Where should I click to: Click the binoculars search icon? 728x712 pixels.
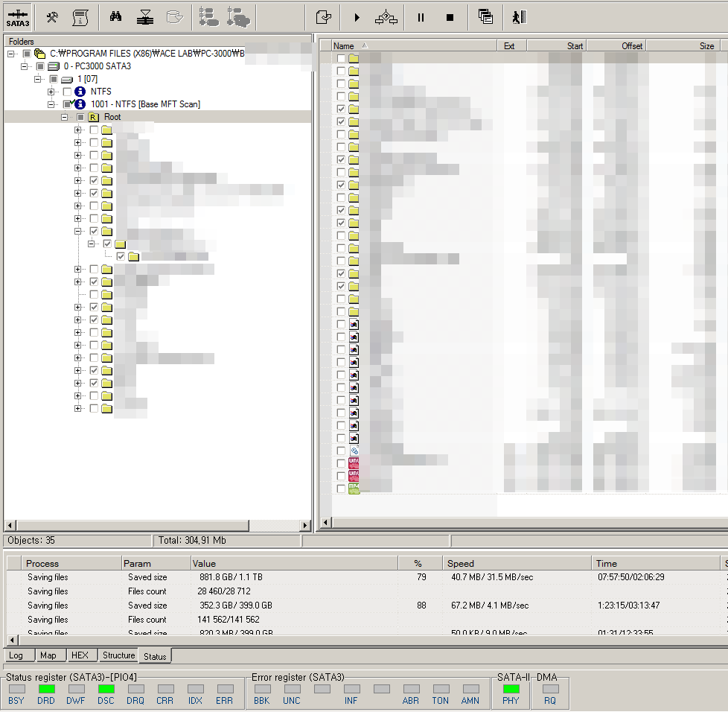[115, 17]
